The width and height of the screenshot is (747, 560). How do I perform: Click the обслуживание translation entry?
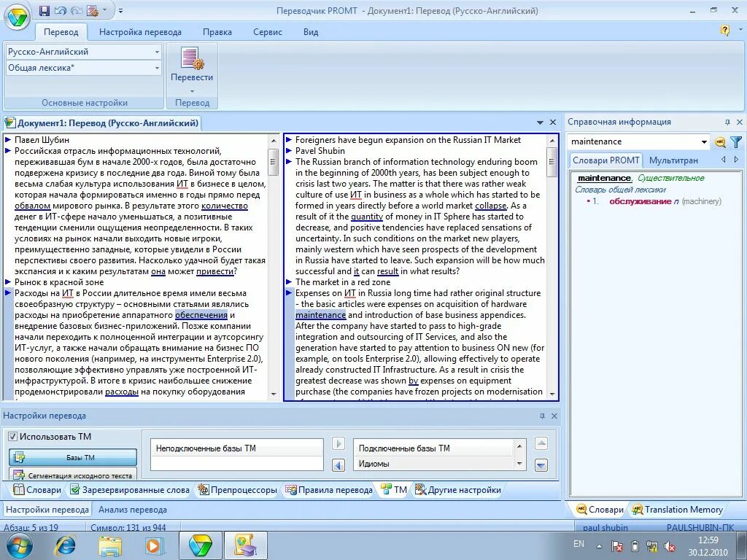[640, 201]
